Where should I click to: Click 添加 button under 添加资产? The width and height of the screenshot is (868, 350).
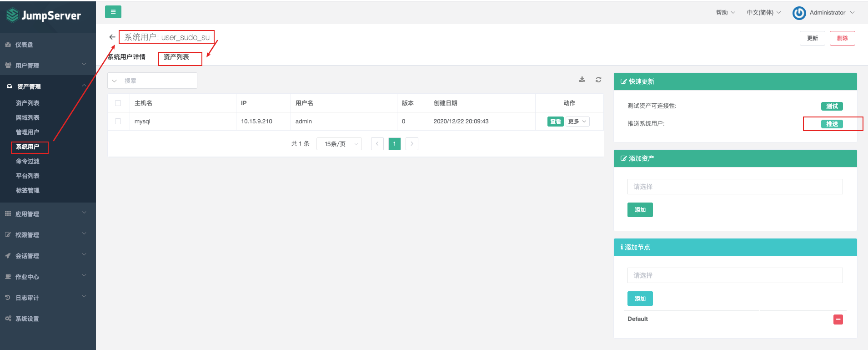pyautogui.click(x=640, y=210)
